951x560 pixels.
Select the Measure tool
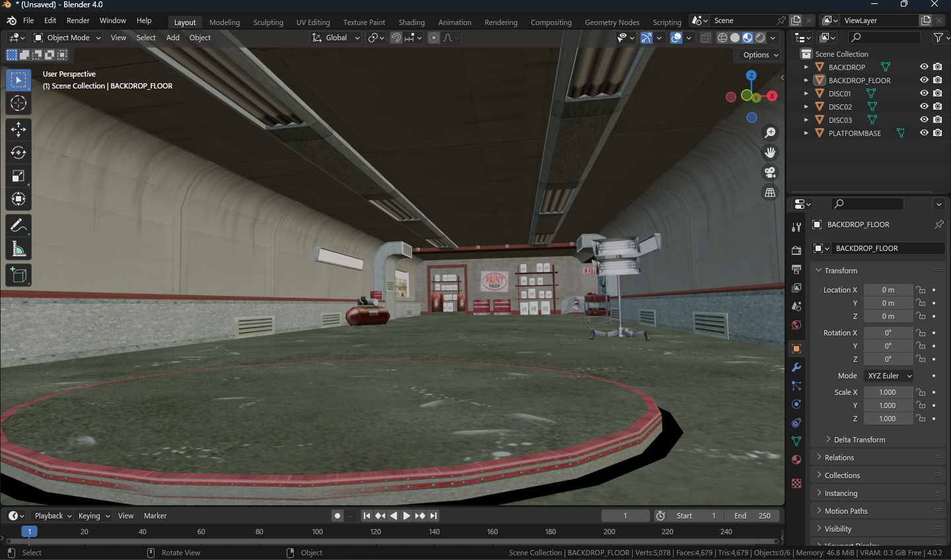click(x=18, y=249)
